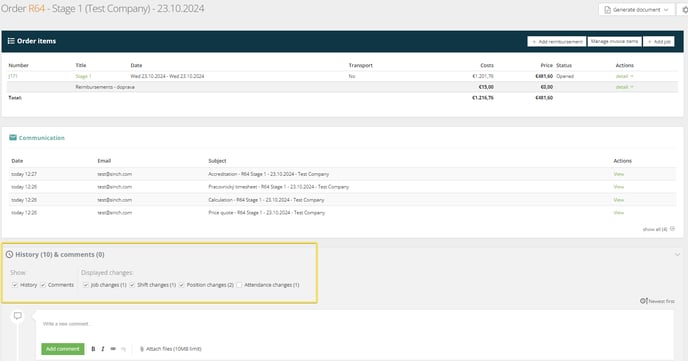Image resolution: width=688 pixels, height=361 pixels.
Task: Toggle the History checkbox
Action: (14, 285)
